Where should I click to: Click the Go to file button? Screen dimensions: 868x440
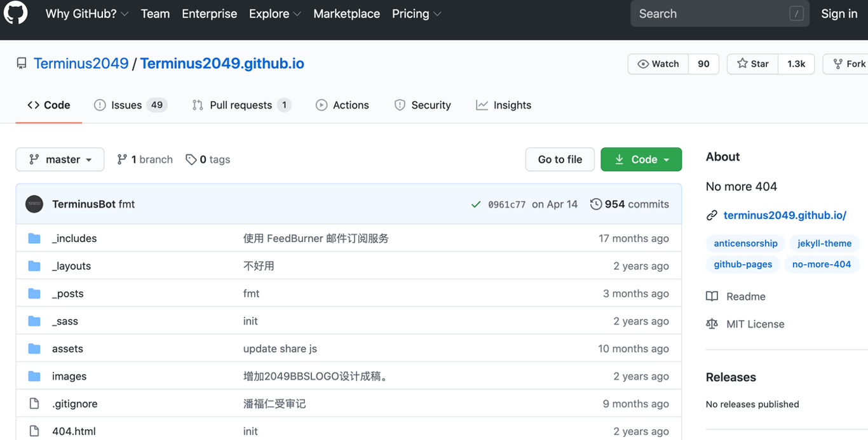[560, 159]
